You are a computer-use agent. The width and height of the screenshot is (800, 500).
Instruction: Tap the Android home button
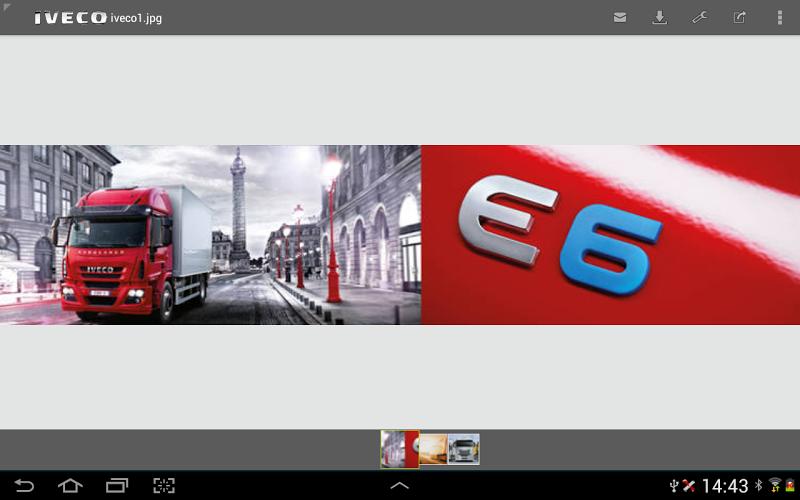tap(70, 485)
